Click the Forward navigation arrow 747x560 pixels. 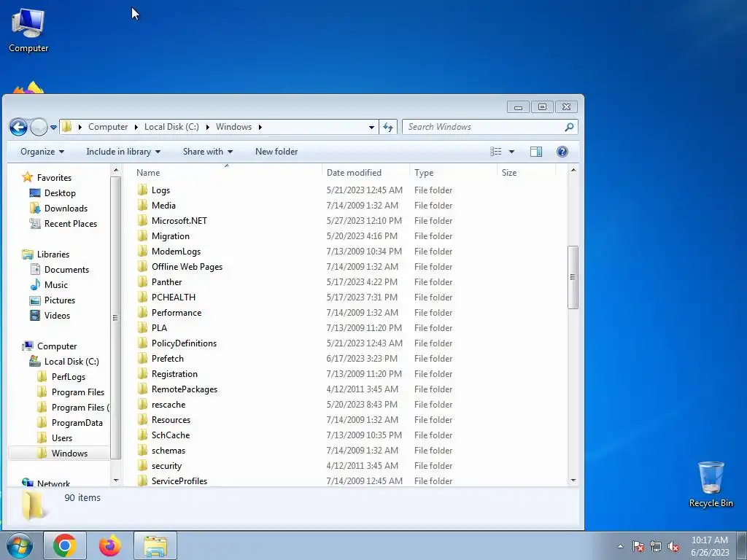pyautogui.click(x=39, y=127)
